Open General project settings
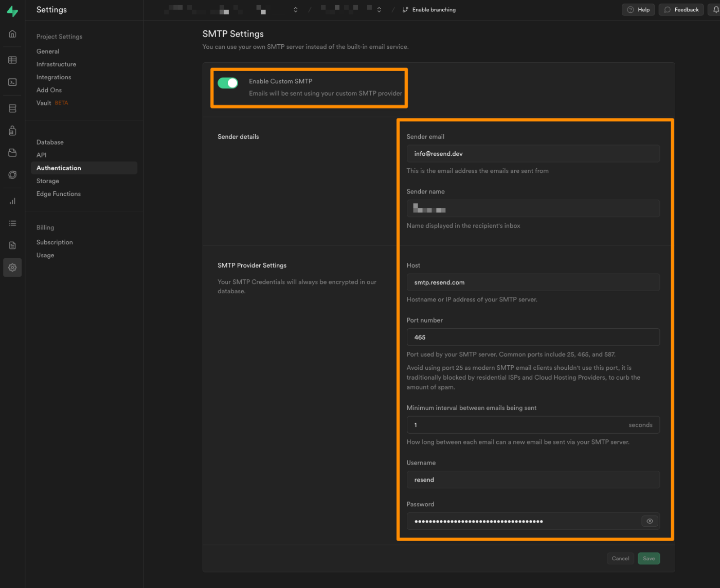This screenshot has height=588, width=720. pos(48,51)
